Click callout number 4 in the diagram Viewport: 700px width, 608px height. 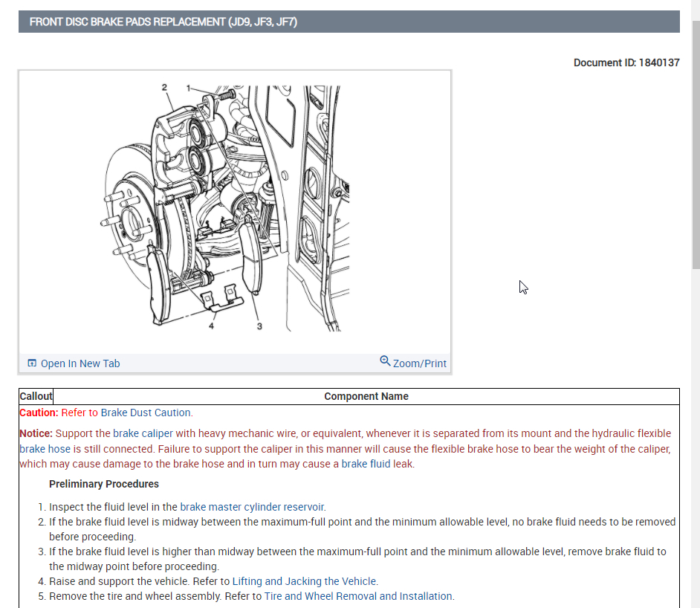[212, 326]
